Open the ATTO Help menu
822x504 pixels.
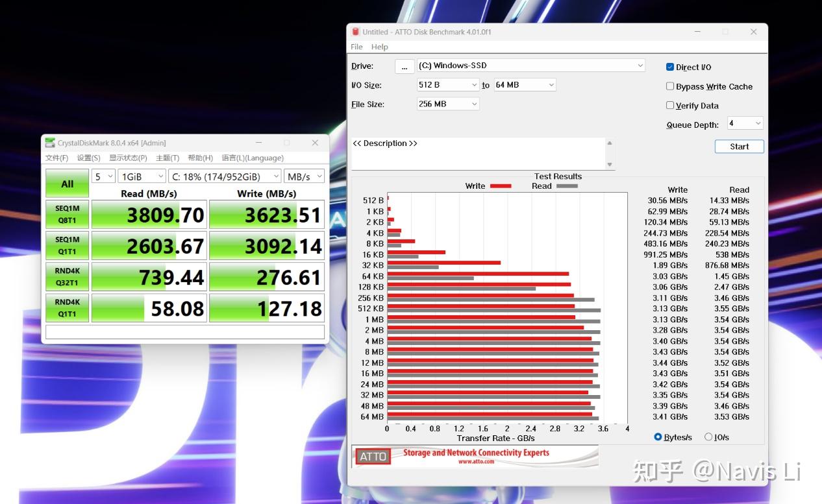(x=379, y=47)
